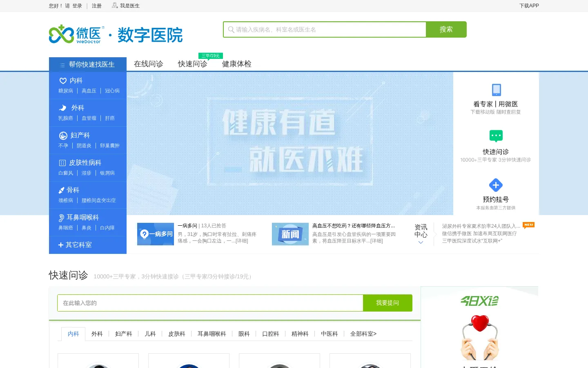Click the 我是医生 link
This screenshot has height=368, width=588.
click(130, 6)
